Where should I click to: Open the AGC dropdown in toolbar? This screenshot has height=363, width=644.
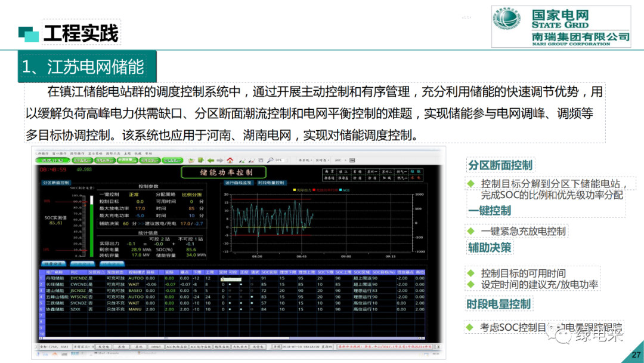click(340, 161)
